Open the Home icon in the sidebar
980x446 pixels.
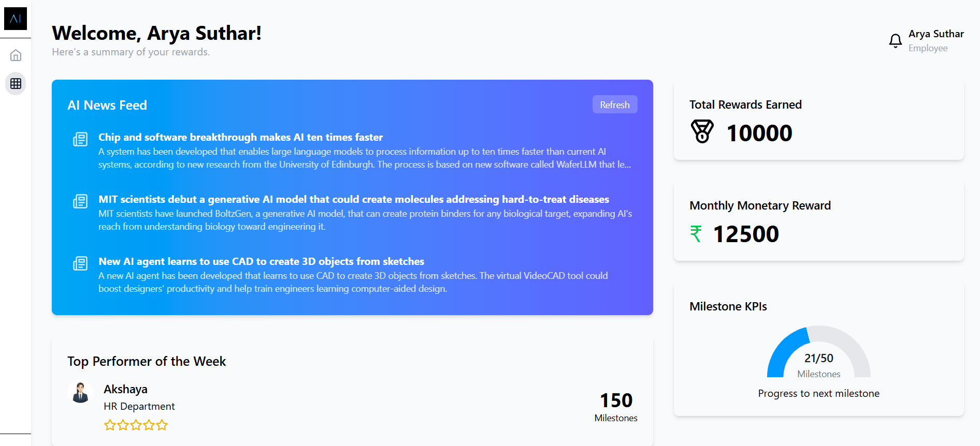pyautogui.click(x=16, y=55)
